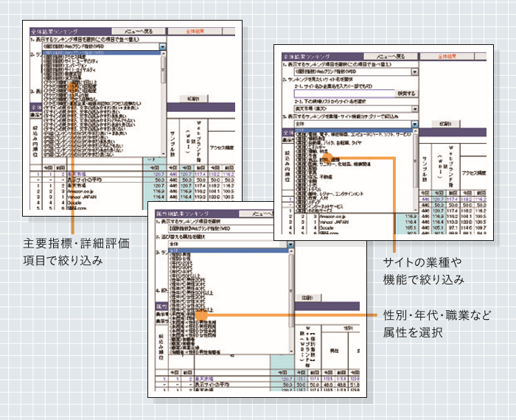Open the site name list dropdown arrow
Viewport: 516px width, 420px height.
tap(414, 108)
